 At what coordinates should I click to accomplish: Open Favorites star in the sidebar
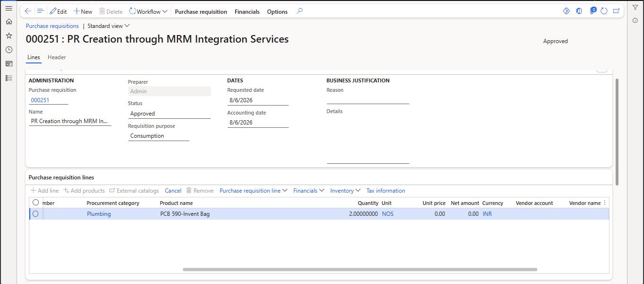9,35
